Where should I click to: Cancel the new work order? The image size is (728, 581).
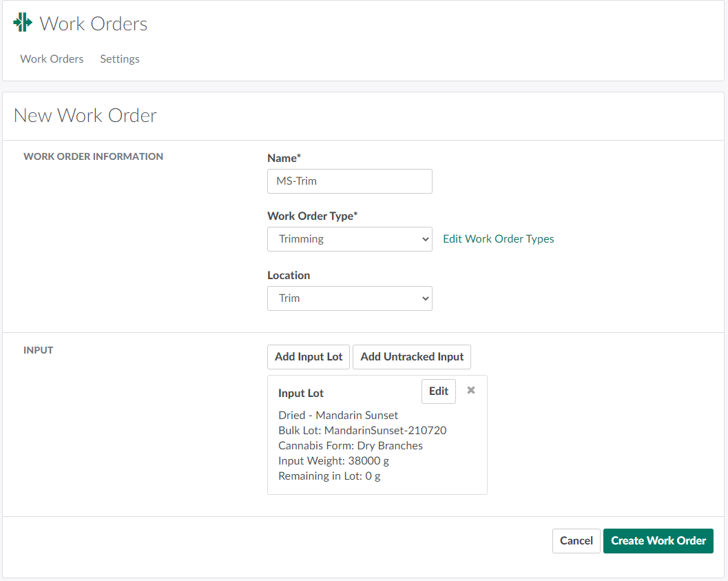576,541
